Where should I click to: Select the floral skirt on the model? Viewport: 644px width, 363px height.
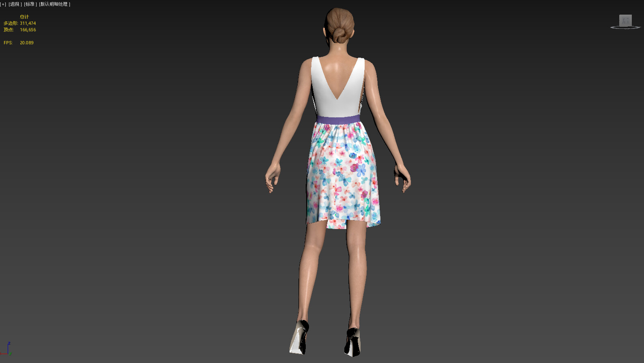point(344,175)
